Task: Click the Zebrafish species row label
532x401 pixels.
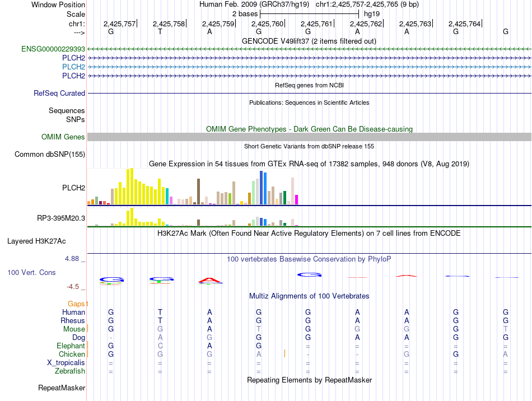Action: [x=70, y=371]
